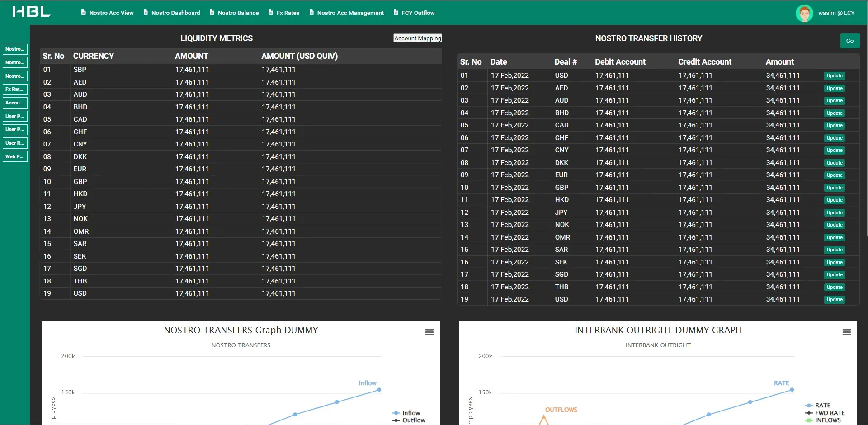Toggle the INFLOWS legend series
The height and width of the screenshot is (425, 868).
823,420
